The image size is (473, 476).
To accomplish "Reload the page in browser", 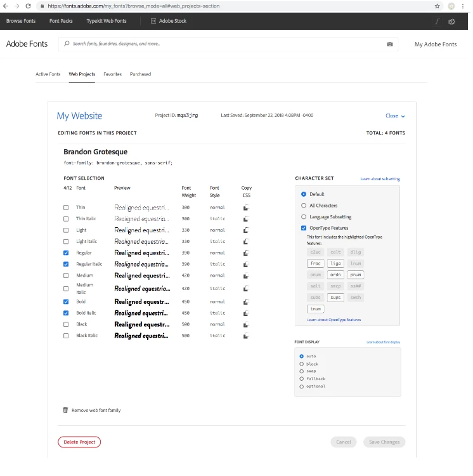I will tap(28, 6).
